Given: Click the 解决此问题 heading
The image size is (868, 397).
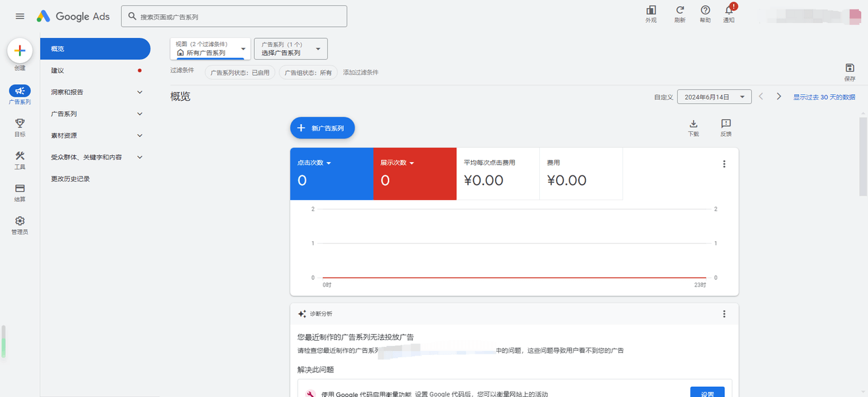Looking at the screenshot, I should tap(315, 370).
